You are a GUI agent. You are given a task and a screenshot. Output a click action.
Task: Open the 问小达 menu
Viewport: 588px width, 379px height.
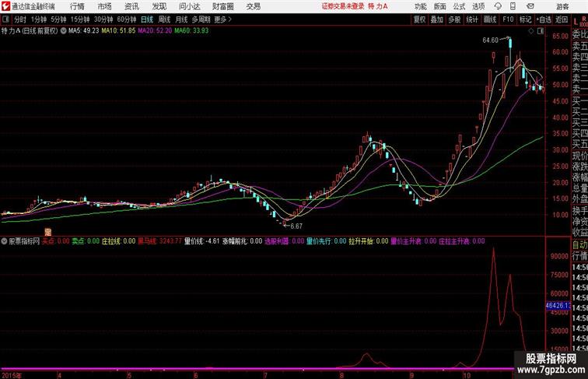point(189,6)
